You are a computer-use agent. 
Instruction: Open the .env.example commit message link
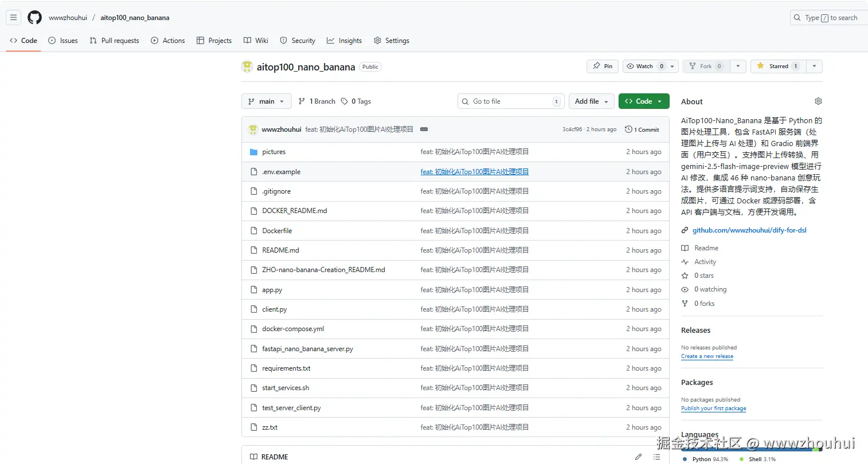[x=475, y=172]
